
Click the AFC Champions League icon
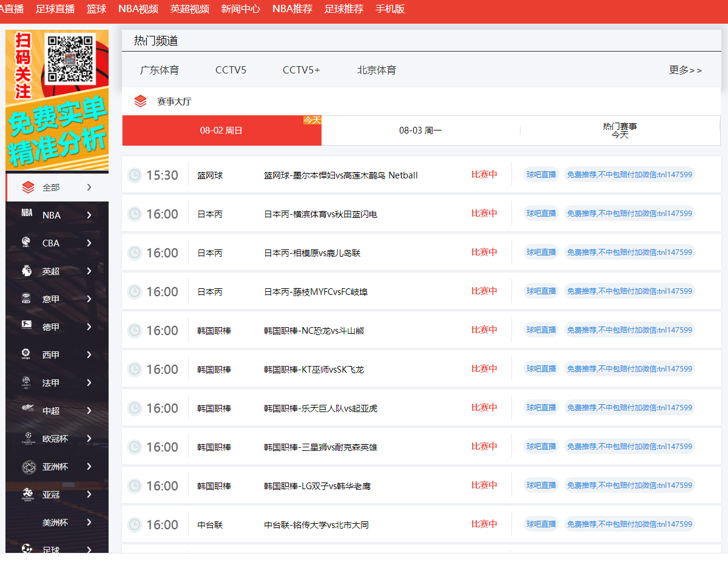[x=28, y=495]
